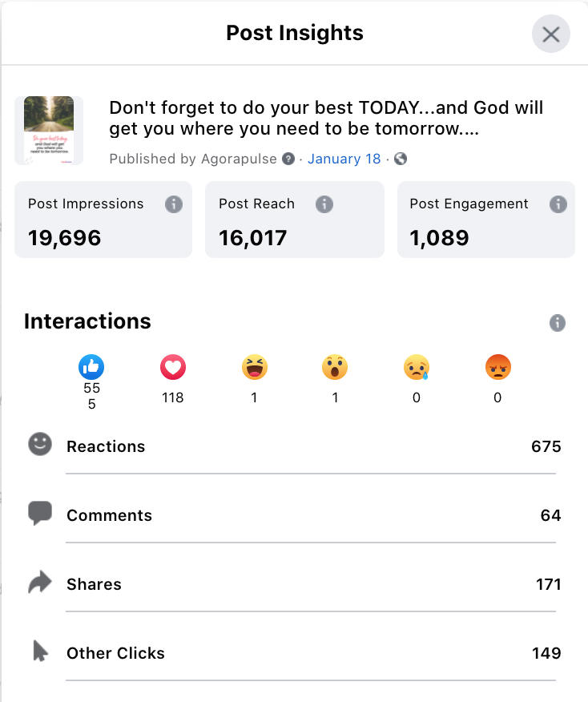The width and height of the screenshot is (588, 702).
Task: Select the Other Clicks row
Action: coord(295,653)
